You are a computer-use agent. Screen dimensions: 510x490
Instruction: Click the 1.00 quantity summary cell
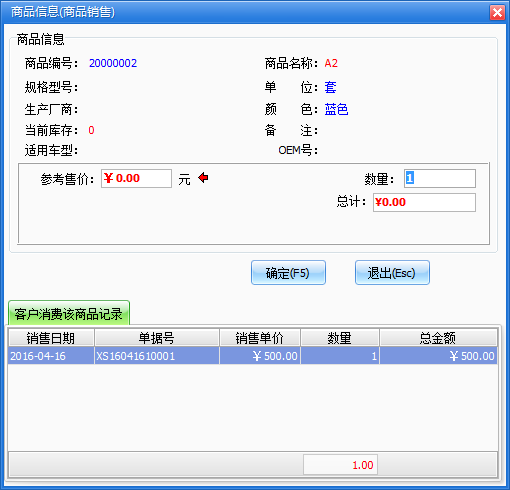click(x=340, y=464)
